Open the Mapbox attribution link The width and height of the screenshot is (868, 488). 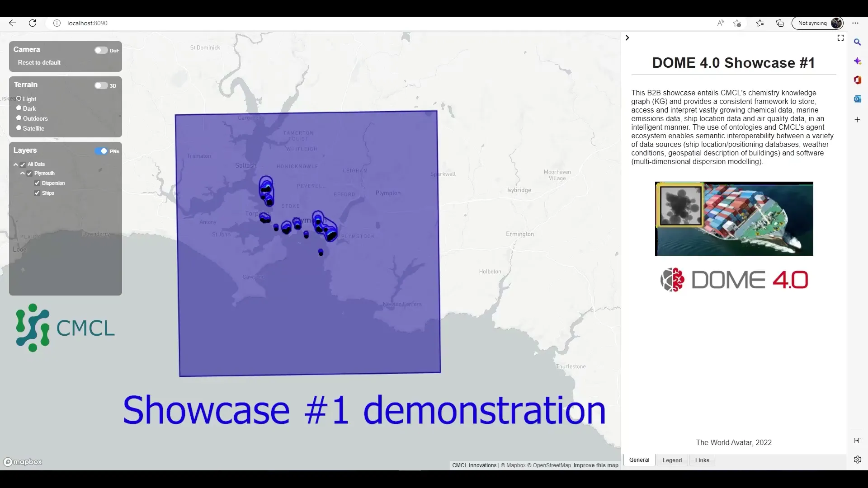pos(513,465)
